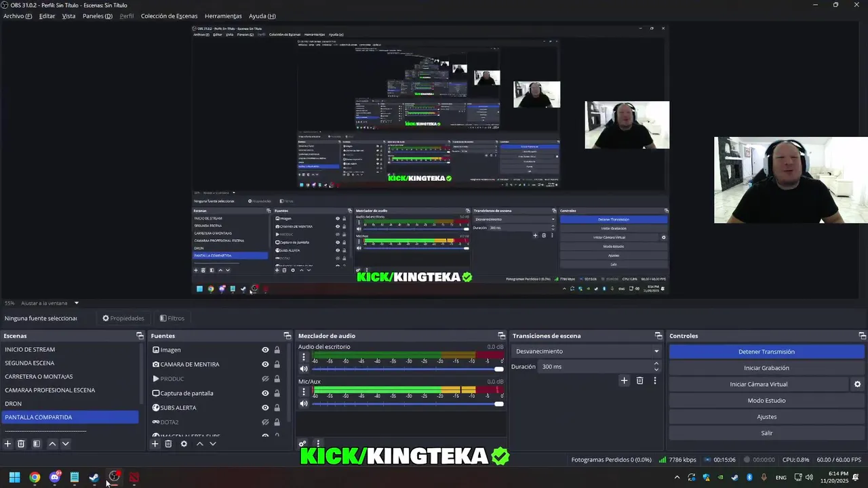Open scene filters icon in Escenas toolbar
This screenshot has height=488, width=868.
click(37, 444)
